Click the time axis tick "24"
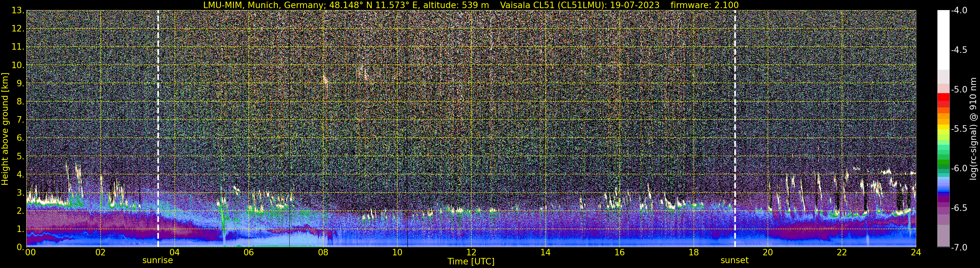The image size is (980, 268). point(916,252)
